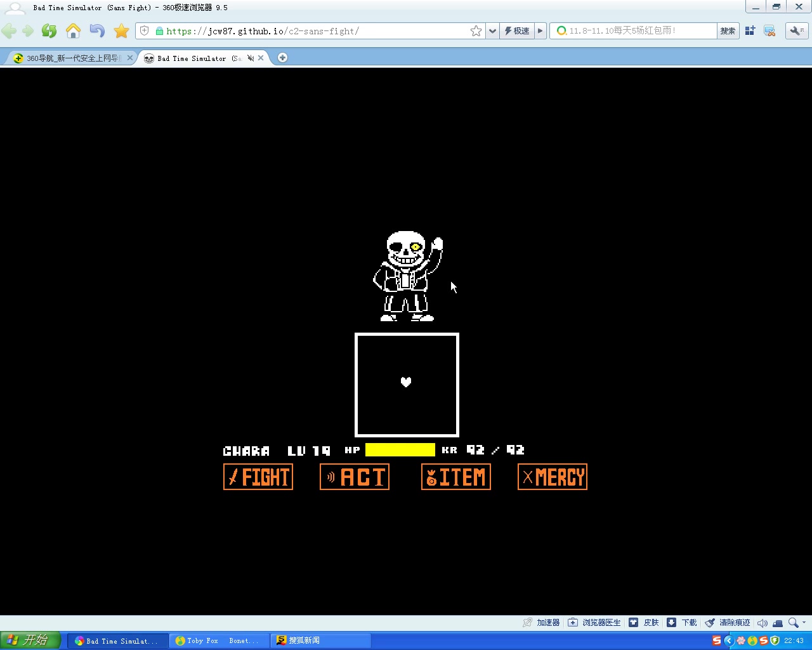Viewport: 812px width, 650px height.
Task: Reload the page with the green refresh icon
Action: pos(49,31)
